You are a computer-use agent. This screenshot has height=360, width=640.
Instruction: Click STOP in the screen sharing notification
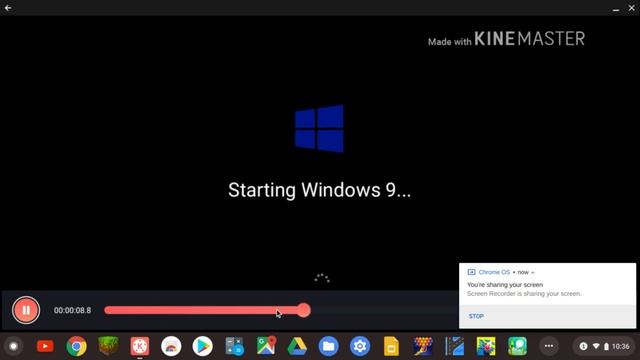point(476,316)
